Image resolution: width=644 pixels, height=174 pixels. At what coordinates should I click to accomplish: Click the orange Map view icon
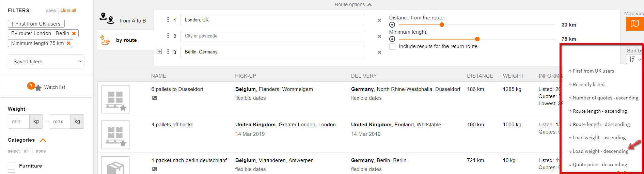coord(634,23)
